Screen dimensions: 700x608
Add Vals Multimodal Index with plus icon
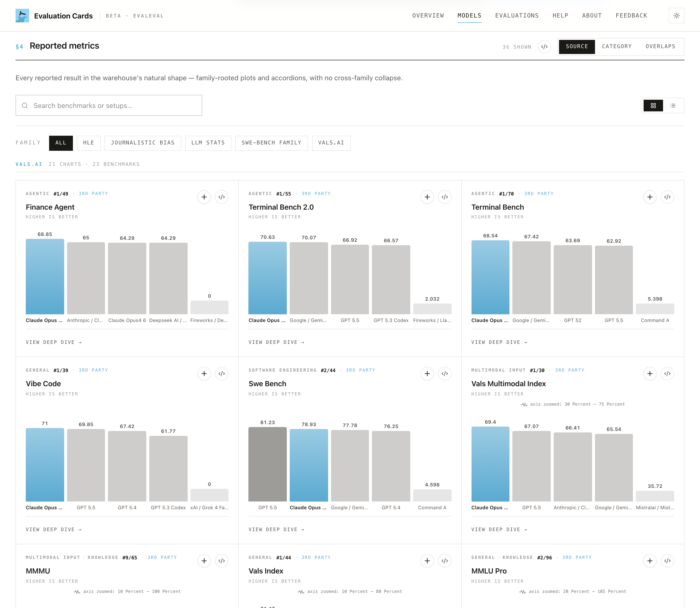[650, 374]
